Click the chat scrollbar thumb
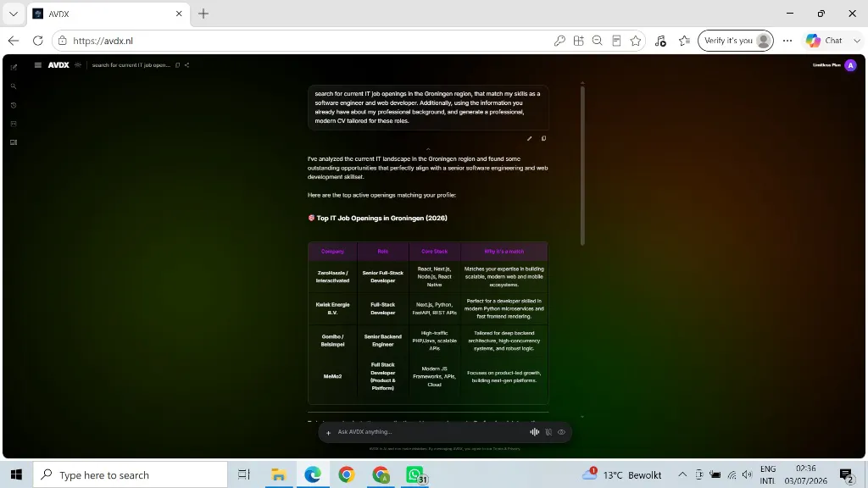 (x=582, y=165)
